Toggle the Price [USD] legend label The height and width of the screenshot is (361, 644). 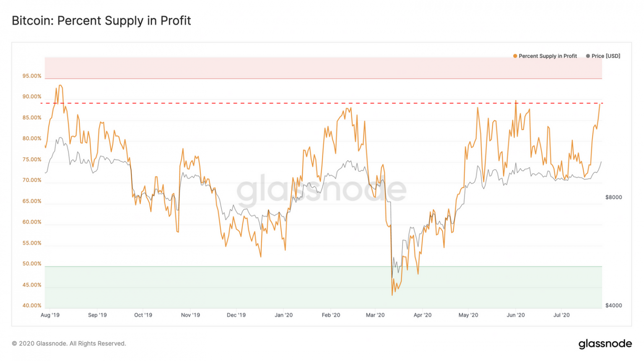[x=605, y=56]
